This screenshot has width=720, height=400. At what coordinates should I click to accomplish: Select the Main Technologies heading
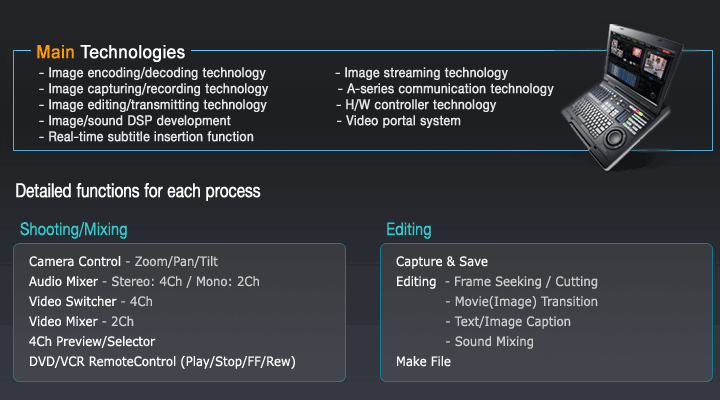[110, 51]
